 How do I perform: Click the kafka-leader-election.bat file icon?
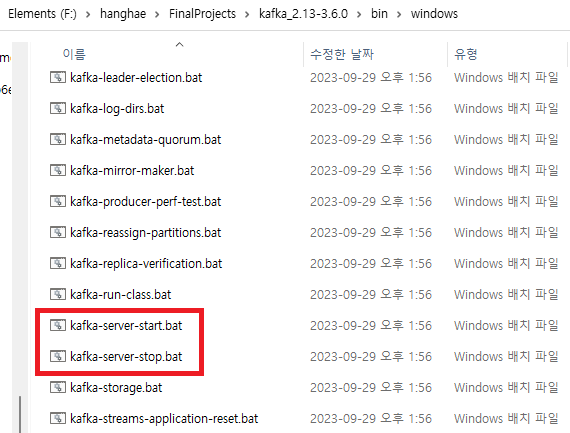58,77
